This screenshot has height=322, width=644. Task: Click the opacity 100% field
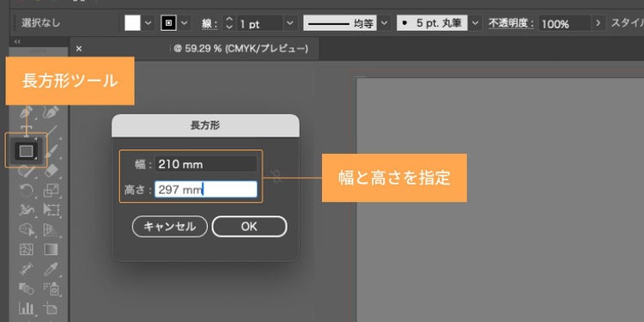pyautogui.click(x=565, y=23)
